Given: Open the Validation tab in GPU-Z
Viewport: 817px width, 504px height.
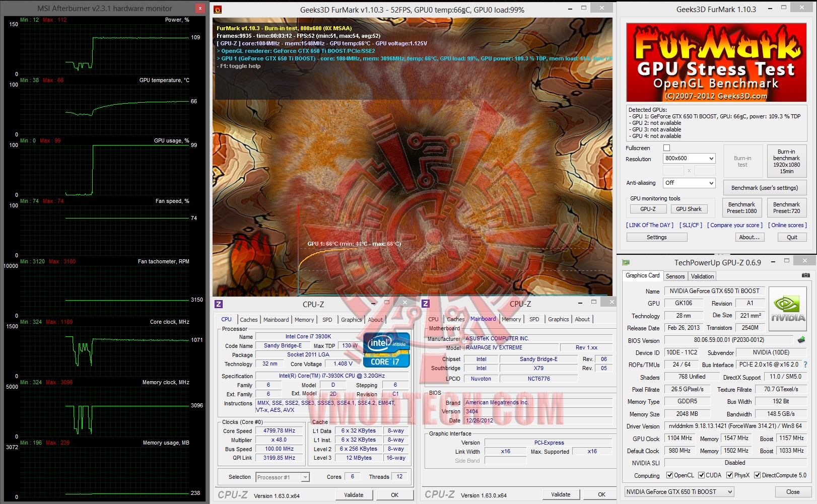Looking at the screenshot, I should (x=702, y=276).
